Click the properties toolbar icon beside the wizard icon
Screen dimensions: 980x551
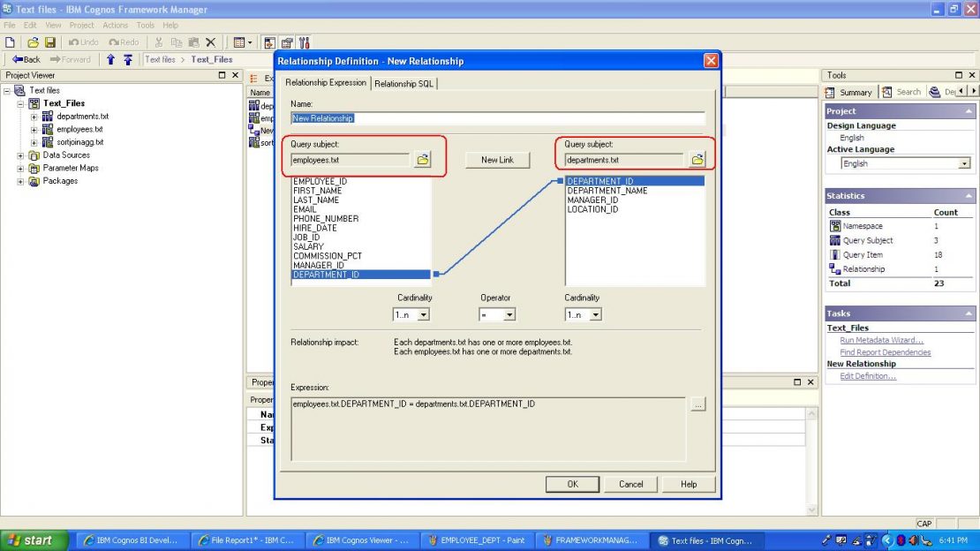click(x=287, y=42)
